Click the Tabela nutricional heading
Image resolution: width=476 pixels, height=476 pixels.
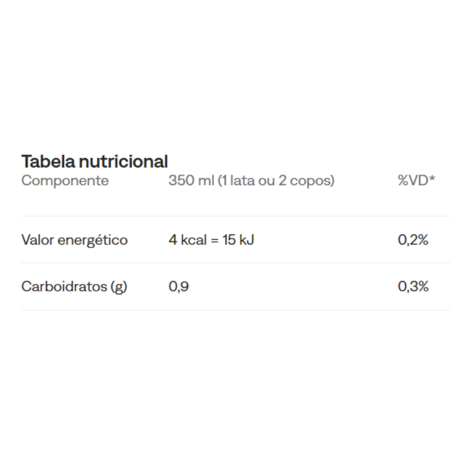click(95, 161)
